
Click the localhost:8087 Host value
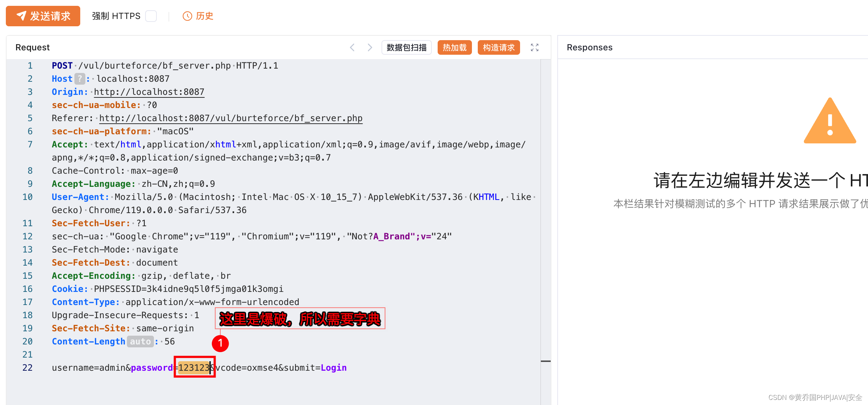point(133,79)
